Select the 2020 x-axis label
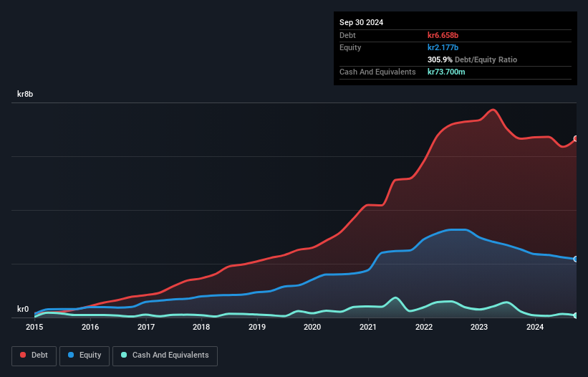 click(x=312, y=327)
